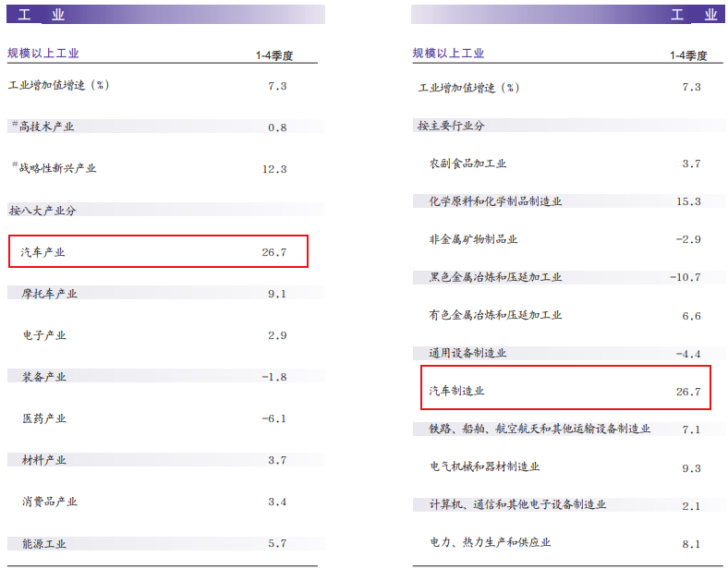Viewport: 728px width, 569px height.
Task: Click the 26.7 value beside 汽车制造业
Action: click(x=688, y=393)
